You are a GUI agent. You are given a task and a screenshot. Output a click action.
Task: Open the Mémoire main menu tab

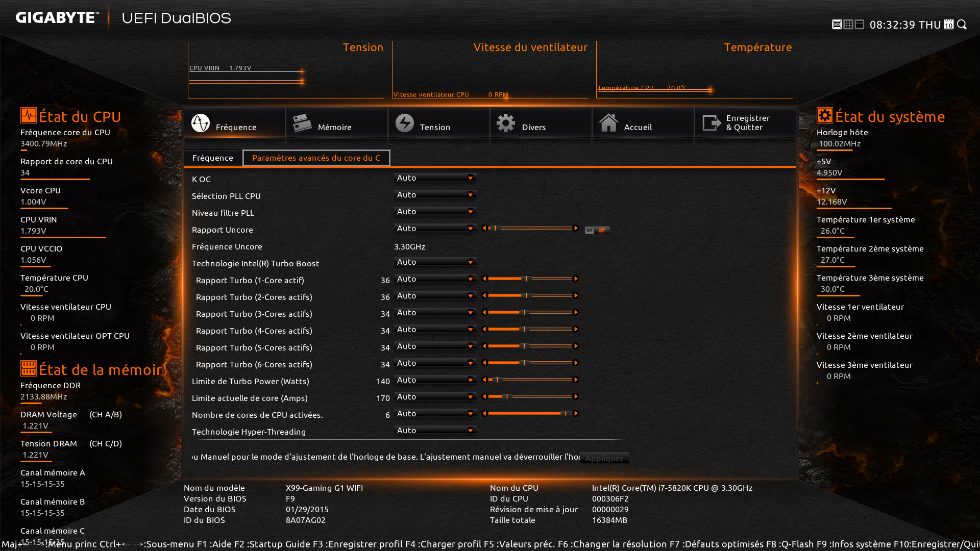tap(337, 122)
